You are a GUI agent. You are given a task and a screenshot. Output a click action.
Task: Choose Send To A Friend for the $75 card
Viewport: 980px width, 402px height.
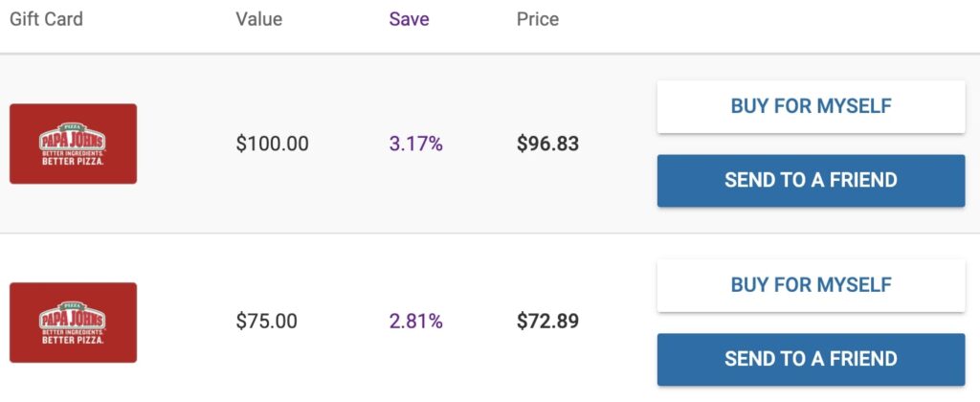coord(811,359)
